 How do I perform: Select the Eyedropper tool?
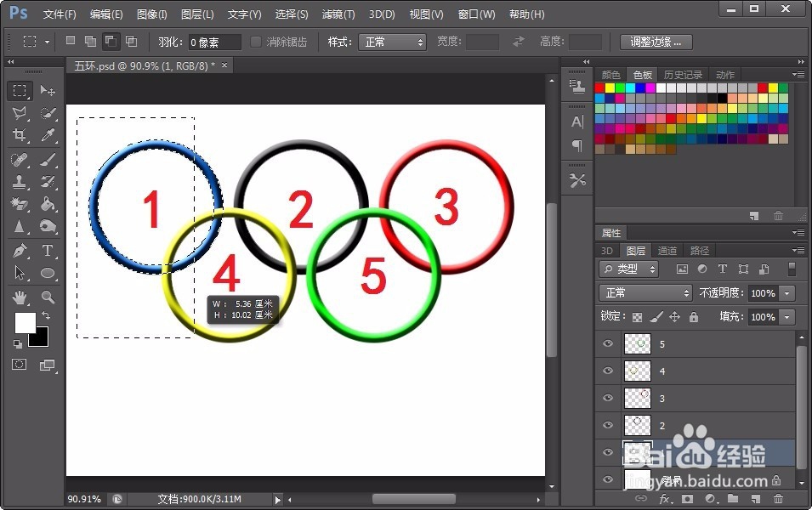48,135
